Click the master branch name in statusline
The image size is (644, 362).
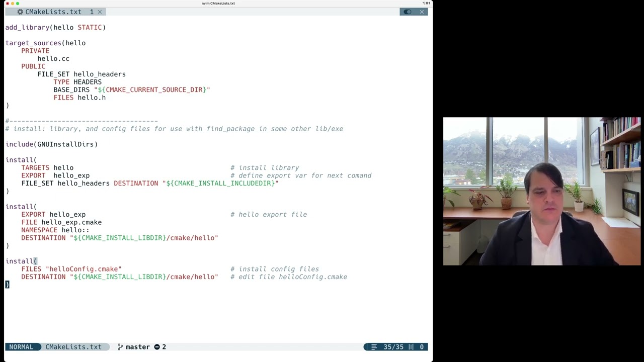pos(138,347)
